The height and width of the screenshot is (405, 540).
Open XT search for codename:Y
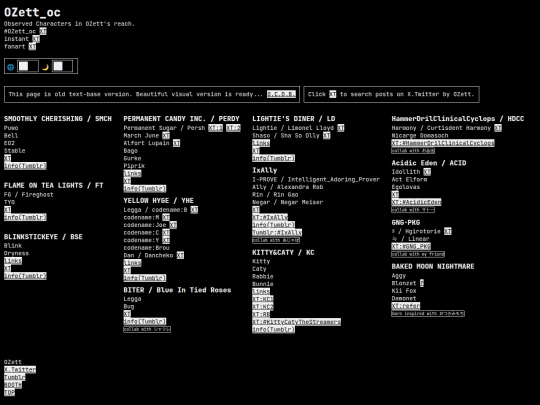coord(166,240)
